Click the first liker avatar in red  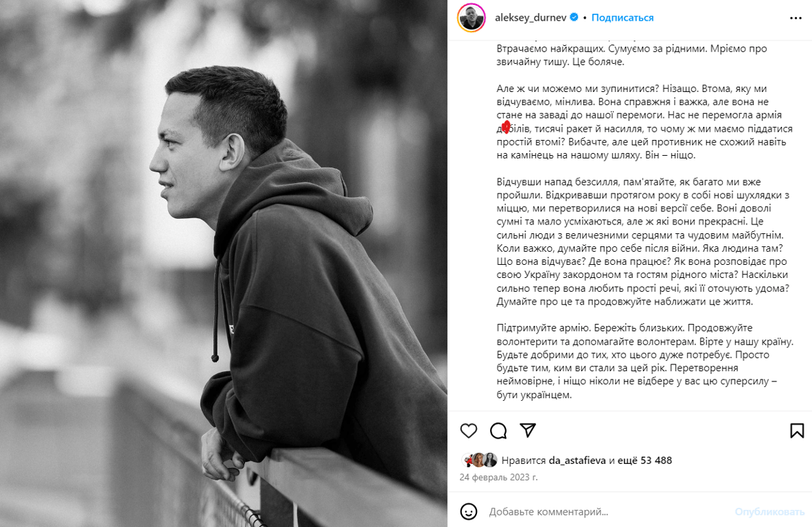467,460
